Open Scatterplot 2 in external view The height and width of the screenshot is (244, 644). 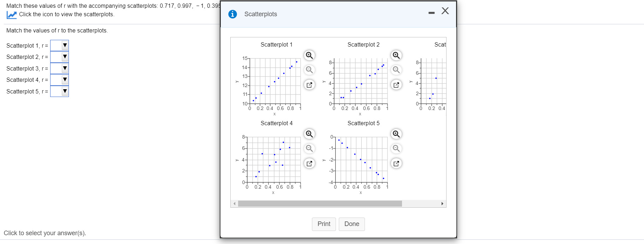(396, 85)
